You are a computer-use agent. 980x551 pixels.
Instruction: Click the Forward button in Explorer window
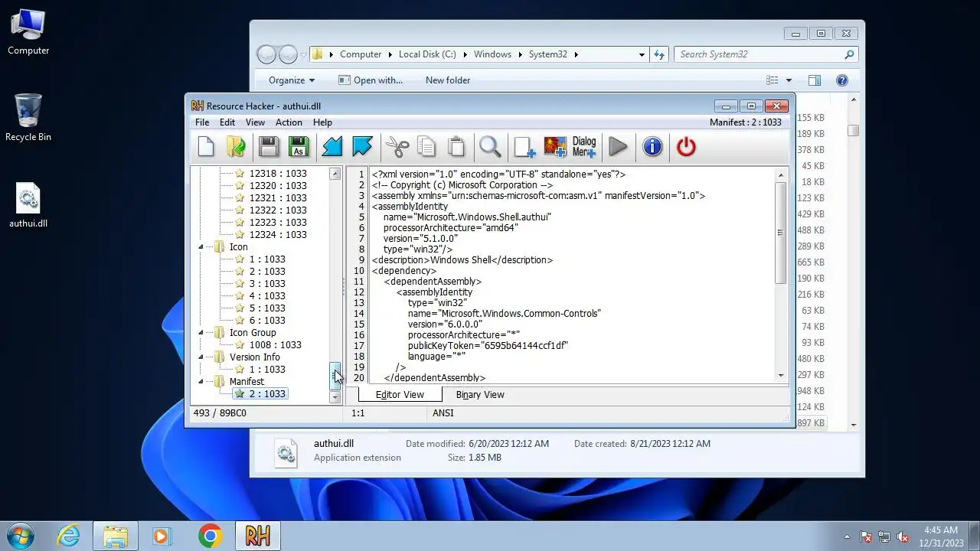pos(288,54)
